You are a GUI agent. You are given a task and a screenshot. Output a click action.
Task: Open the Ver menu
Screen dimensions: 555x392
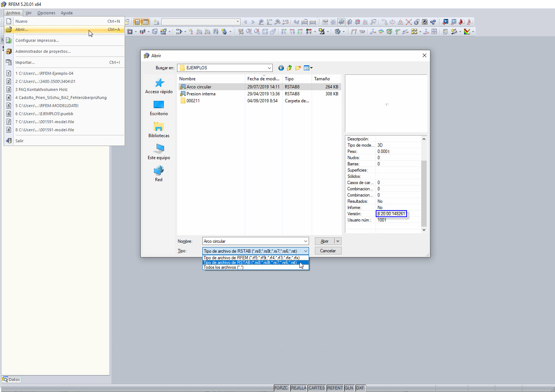pyautogui.click(x=28, y=12)
